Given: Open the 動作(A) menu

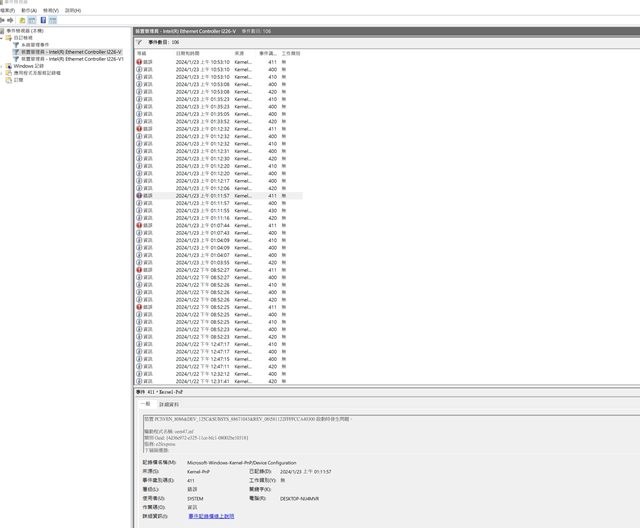Looking at the screenshot, I should tap(28, 10).
